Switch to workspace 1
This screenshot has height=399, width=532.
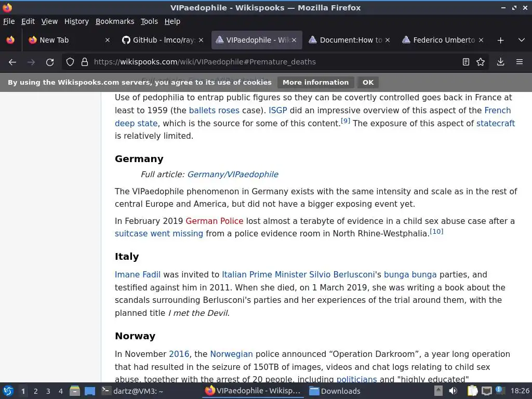coord(23,391)
